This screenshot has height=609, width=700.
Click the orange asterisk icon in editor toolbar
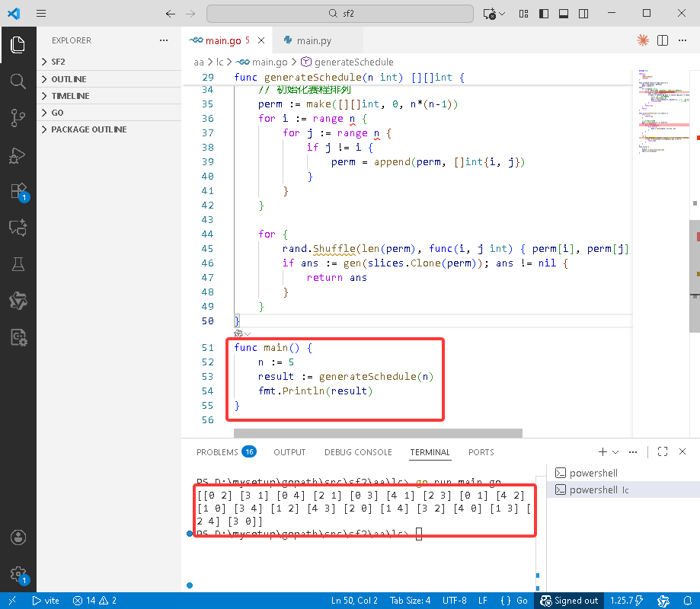pos(643,40)
